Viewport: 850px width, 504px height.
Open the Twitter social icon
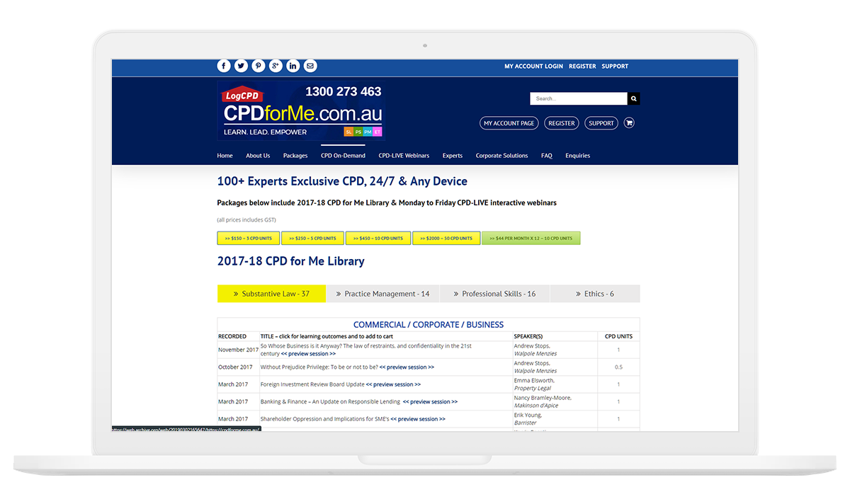pos(241,66)
